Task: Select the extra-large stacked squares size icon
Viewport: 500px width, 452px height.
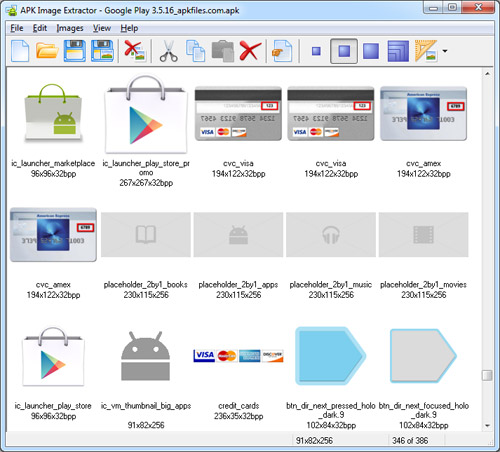Action: click(398, 51)
